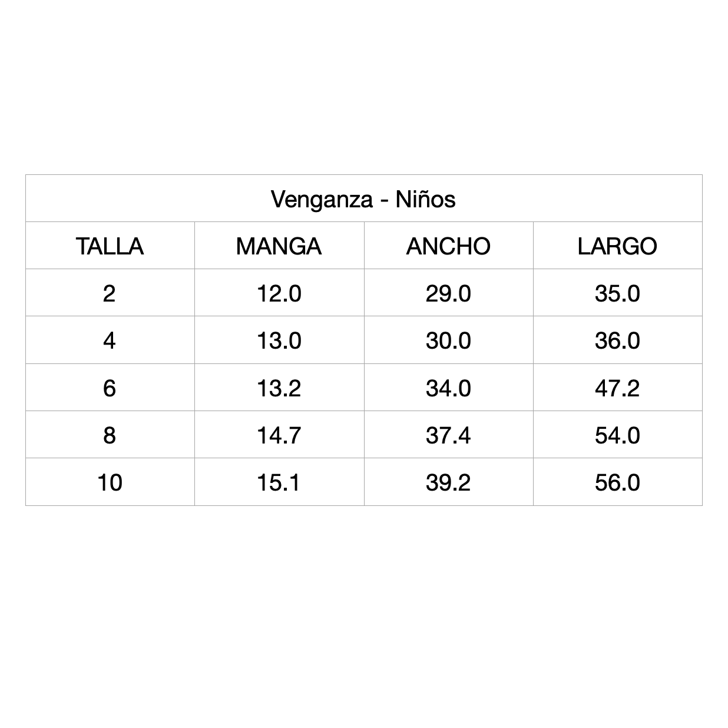This screenshot has height=728, width=728.
Task: Click the 47.2 largo cell
Action: point(617,388)
